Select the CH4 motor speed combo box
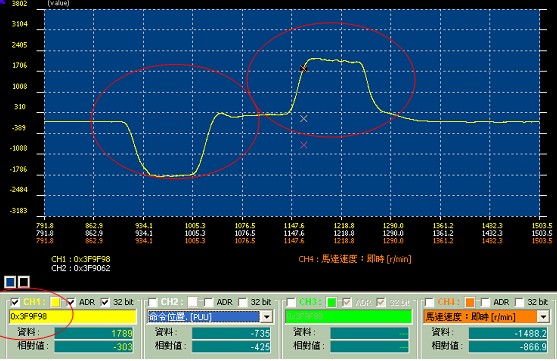 (x=486, y=316)
